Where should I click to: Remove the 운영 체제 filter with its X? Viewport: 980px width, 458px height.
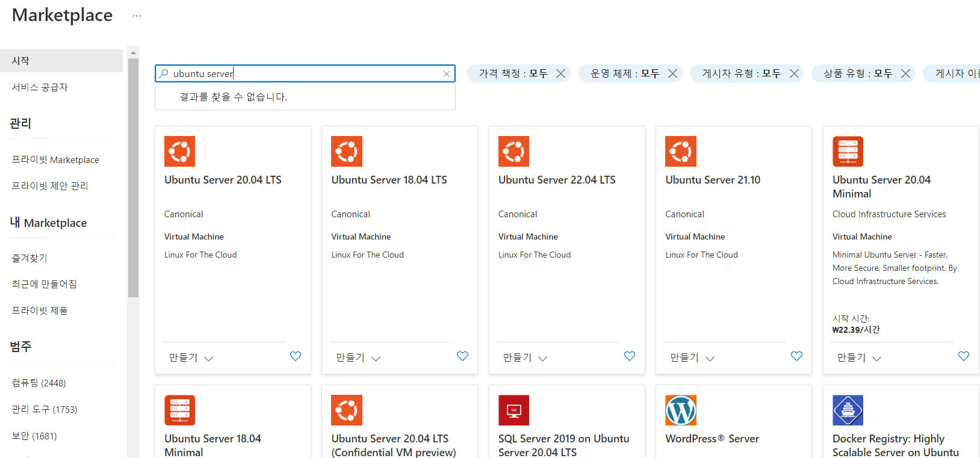(x=672, y=73)
